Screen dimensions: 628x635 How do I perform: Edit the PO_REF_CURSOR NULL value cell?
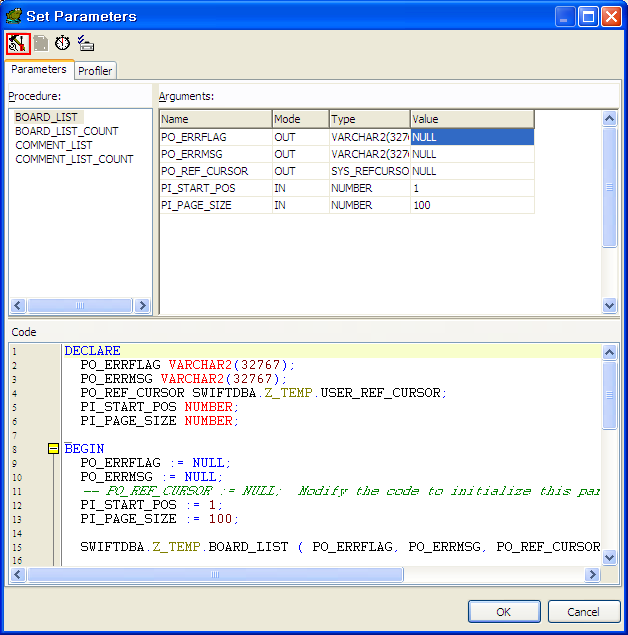[472, 171]
